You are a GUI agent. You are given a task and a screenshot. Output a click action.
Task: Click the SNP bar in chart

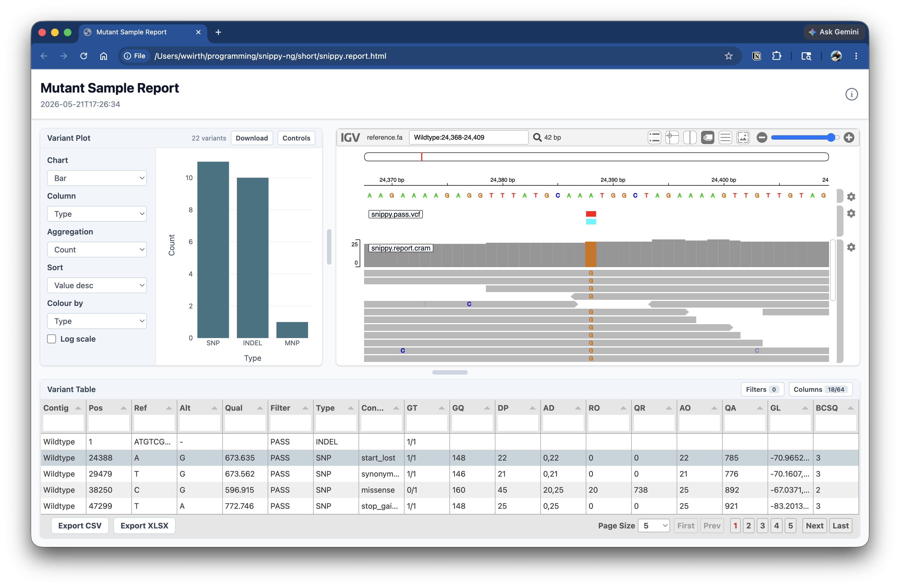click(213, 250)
